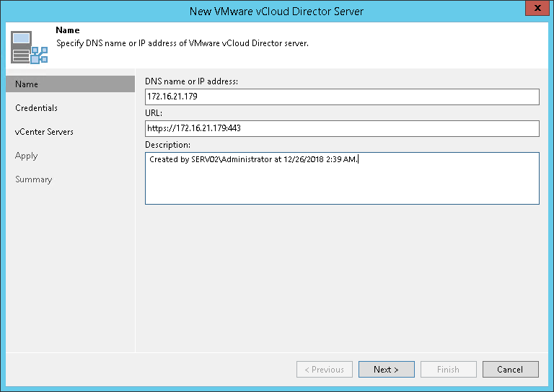Click the 'DNS name or IP address:' label
This screenshot has width=554, height=392.
(191, 81)
